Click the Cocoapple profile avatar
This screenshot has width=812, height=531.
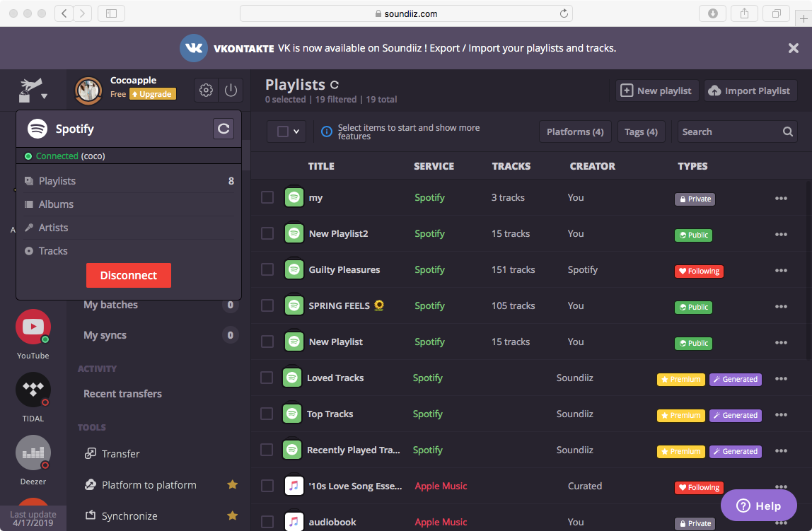[x=88, y=91]
